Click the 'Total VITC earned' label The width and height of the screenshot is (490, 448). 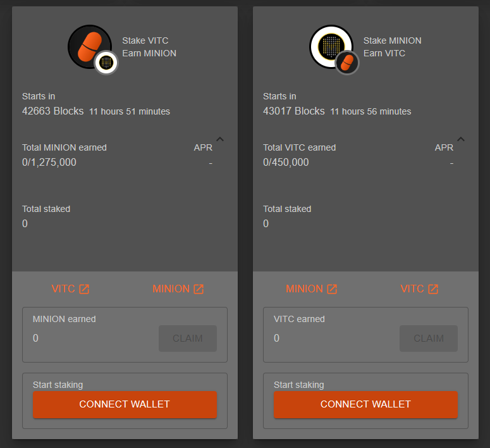[300, 147]
